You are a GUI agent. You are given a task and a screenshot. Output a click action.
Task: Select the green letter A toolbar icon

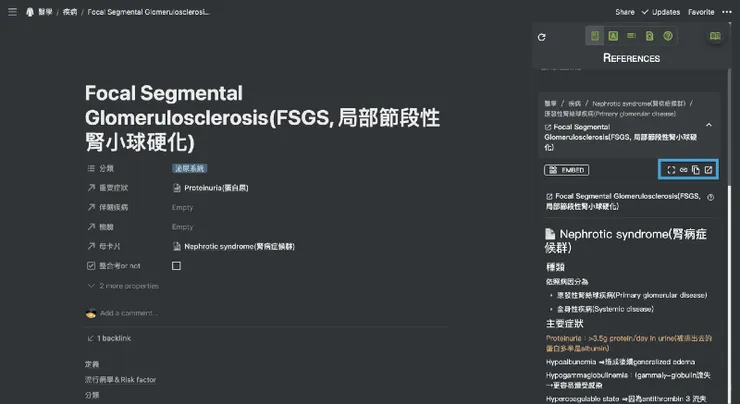coord(613,36)
